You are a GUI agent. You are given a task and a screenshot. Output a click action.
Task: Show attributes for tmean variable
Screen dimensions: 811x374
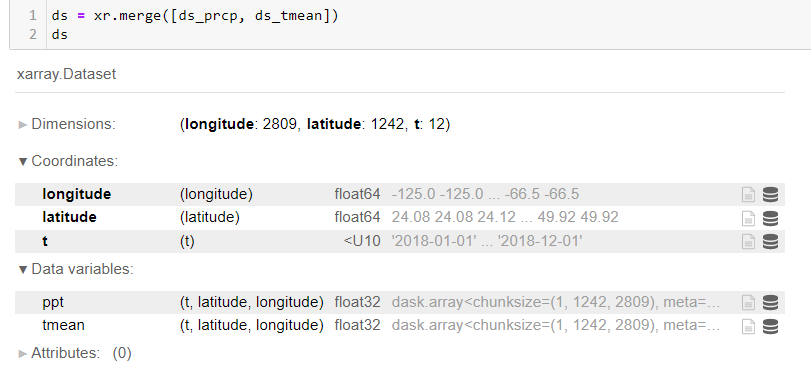pos(748,326)
